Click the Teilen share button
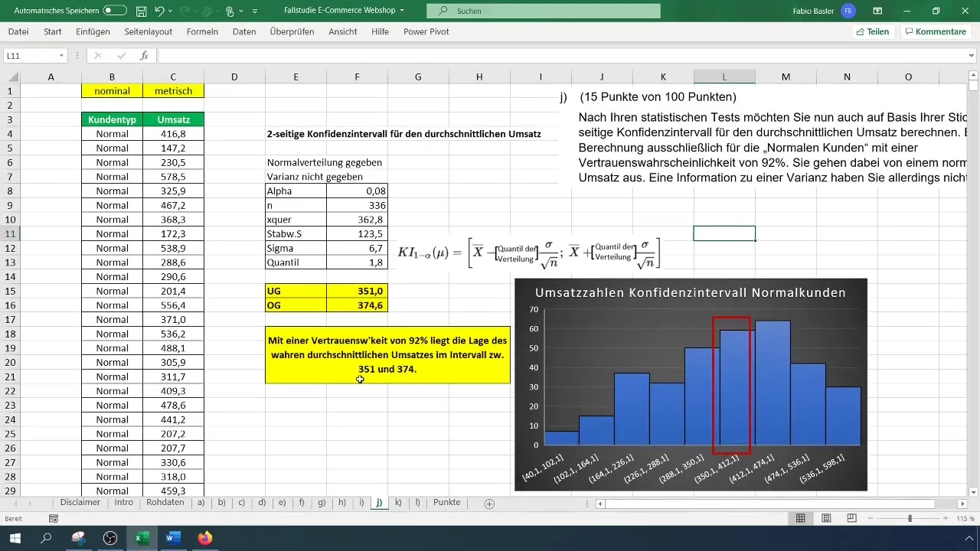Viewport: 980px width, 551px height. [x=873, y=31]
